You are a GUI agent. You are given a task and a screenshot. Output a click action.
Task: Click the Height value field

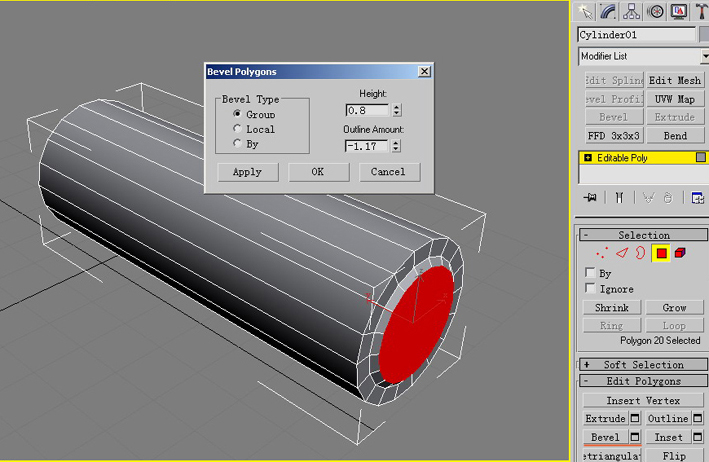367,110
